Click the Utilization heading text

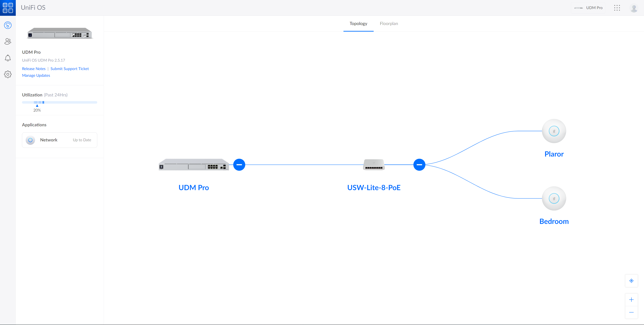click(32, 95)
